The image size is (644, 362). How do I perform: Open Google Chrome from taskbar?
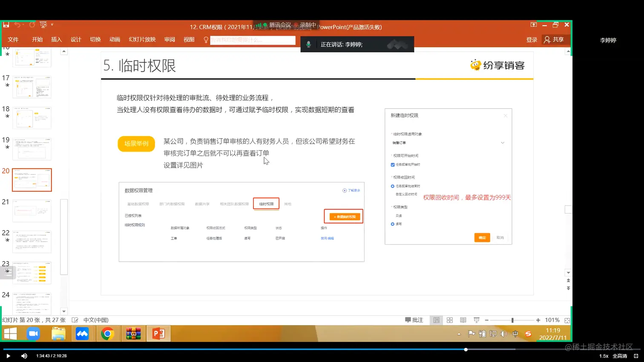107,333
